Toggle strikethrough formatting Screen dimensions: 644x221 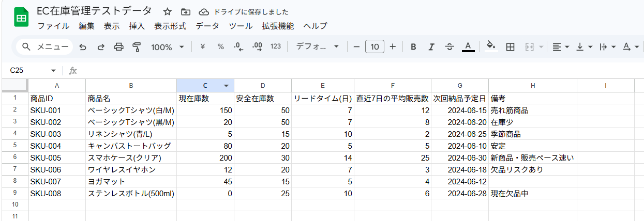pyautogui.click(x=450, y=47)
